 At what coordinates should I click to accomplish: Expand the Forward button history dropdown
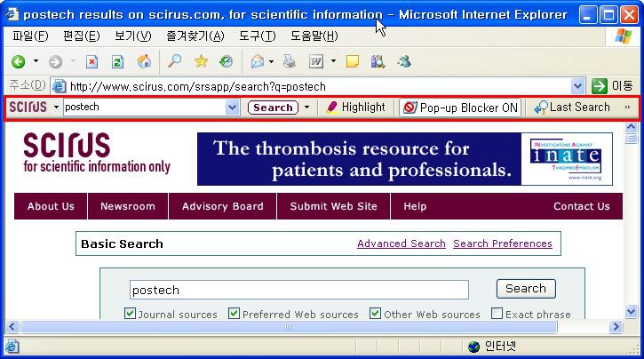click(73, 61)
